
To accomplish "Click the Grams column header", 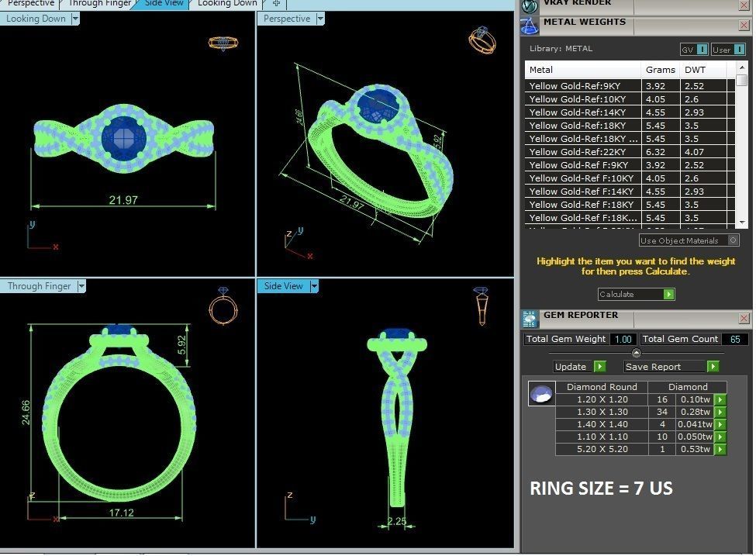I will click(660, 70).
